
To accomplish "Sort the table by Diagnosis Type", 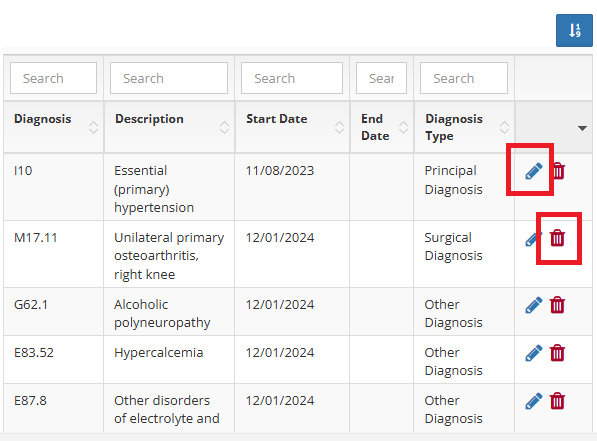I will click(x=504, y=127).
